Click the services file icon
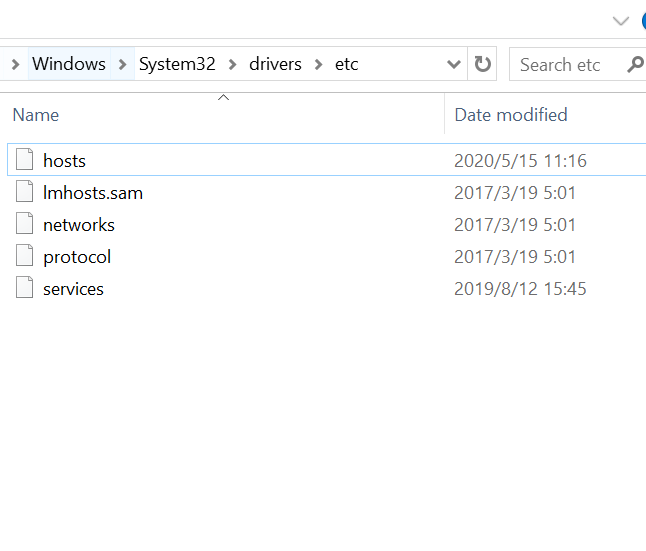 coord(25,288)
